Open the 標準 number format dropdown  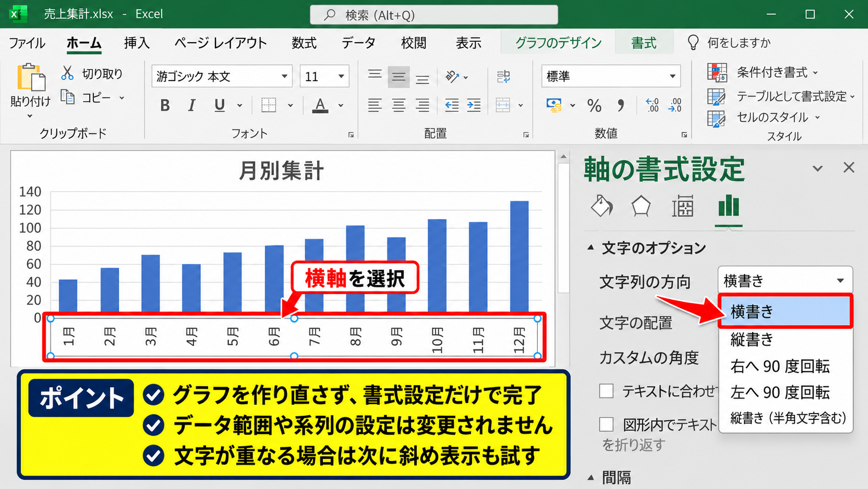pyautogui.click(x=672, y=76)
